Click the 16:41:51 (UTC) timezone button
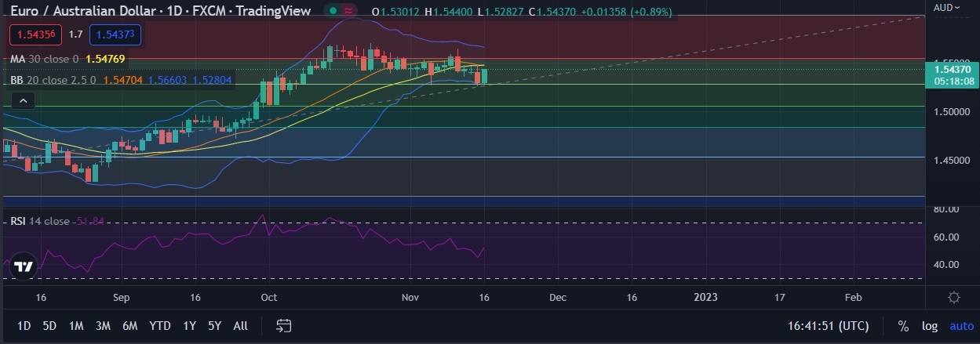This screenshot has width=980, height=344. (829, 325)
